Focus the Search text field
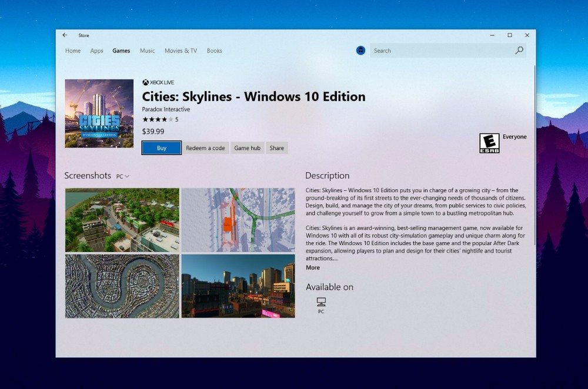Viewport: 588px width, 389px height. tap(441, 51)
